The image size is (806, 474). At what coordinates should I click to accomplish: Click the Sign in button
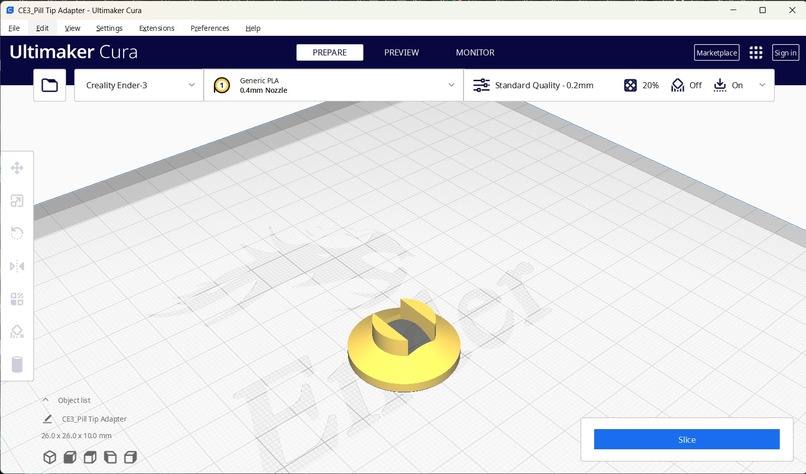click(785, 52)
